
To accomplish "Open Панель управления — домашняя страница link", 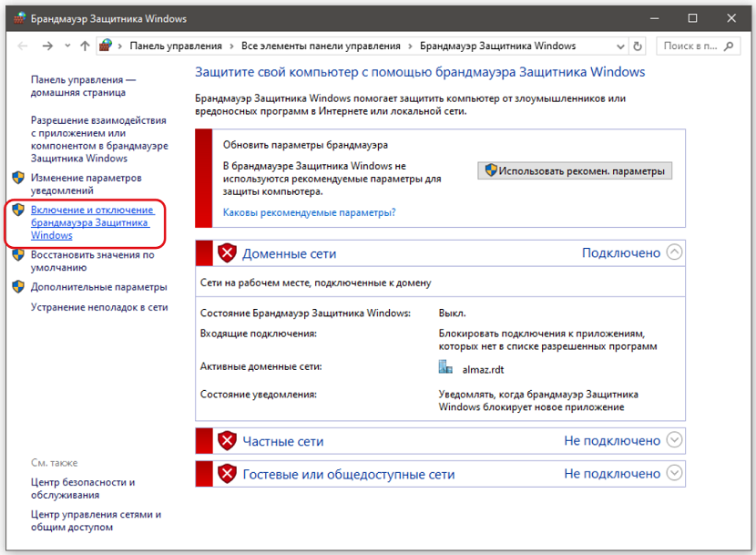I will point(83,86).
